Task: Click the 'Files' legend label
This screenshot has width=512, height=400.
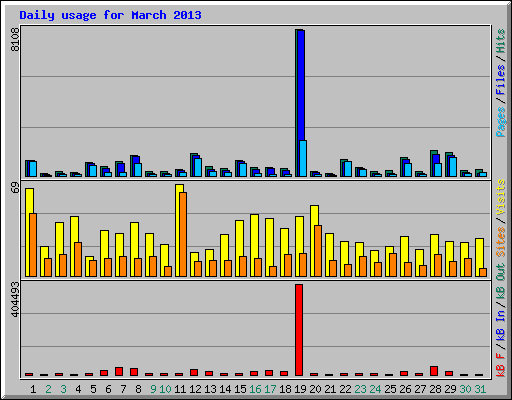Action: [500, 79]
